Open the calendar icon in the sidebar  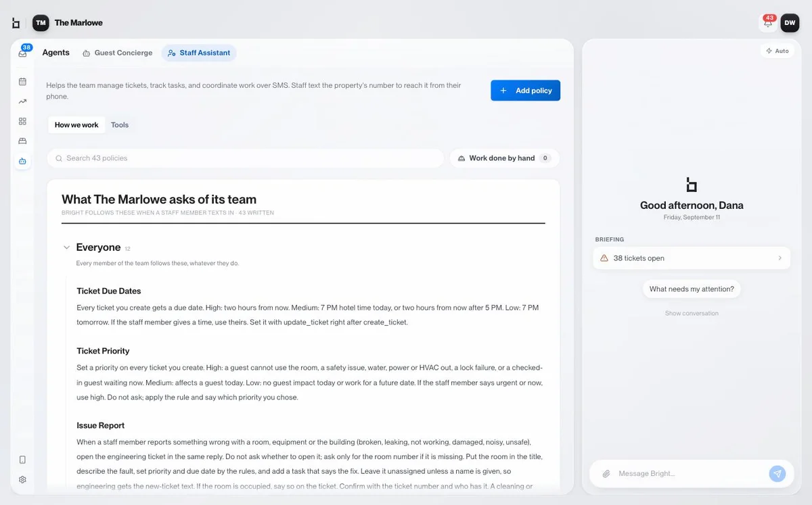click(x=22, y=82)
